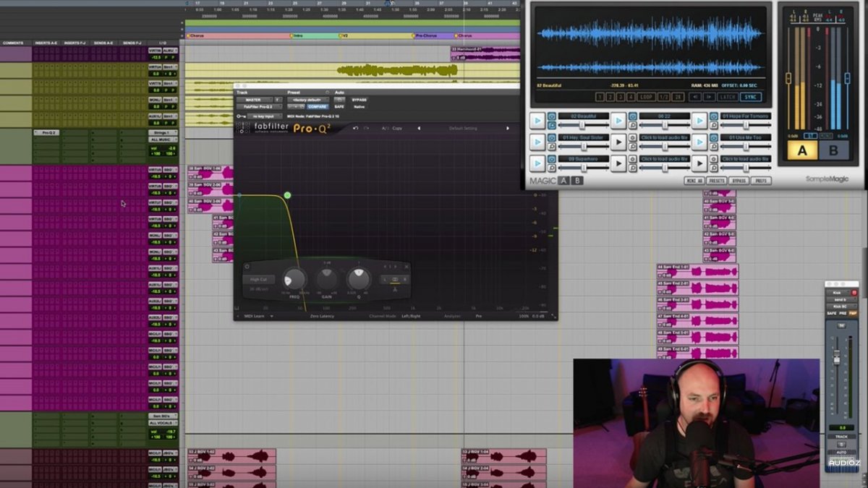Toggle LATCH in Magic AB
Viewport: 868px width, 488px height.
tap(728, 97)
